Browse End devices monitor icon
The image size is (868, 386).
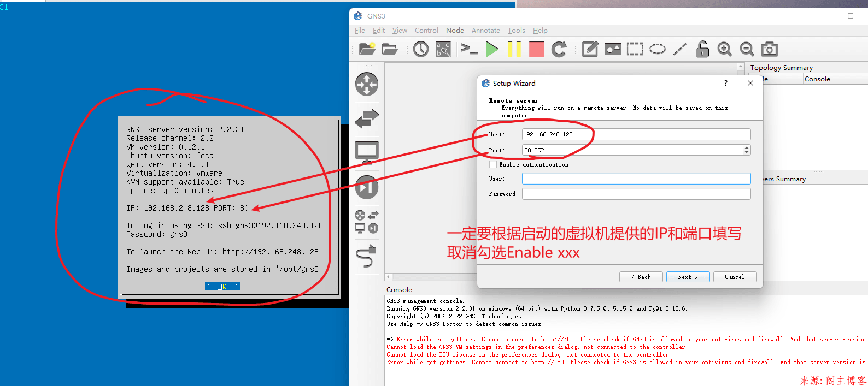[367, 152]
